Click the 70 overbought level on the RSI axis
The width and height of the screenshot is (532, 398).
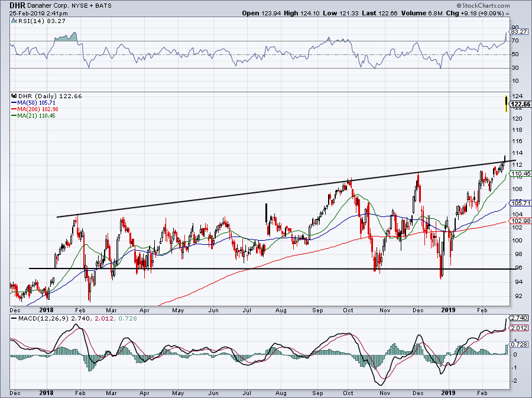(515, 41)
